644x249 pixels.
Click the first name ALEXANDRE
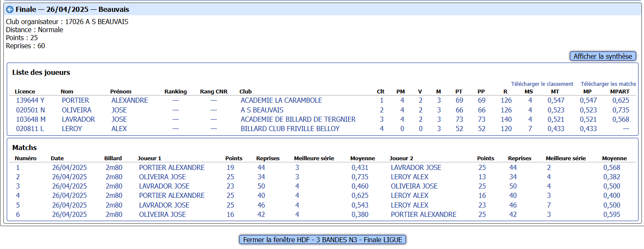130,101
